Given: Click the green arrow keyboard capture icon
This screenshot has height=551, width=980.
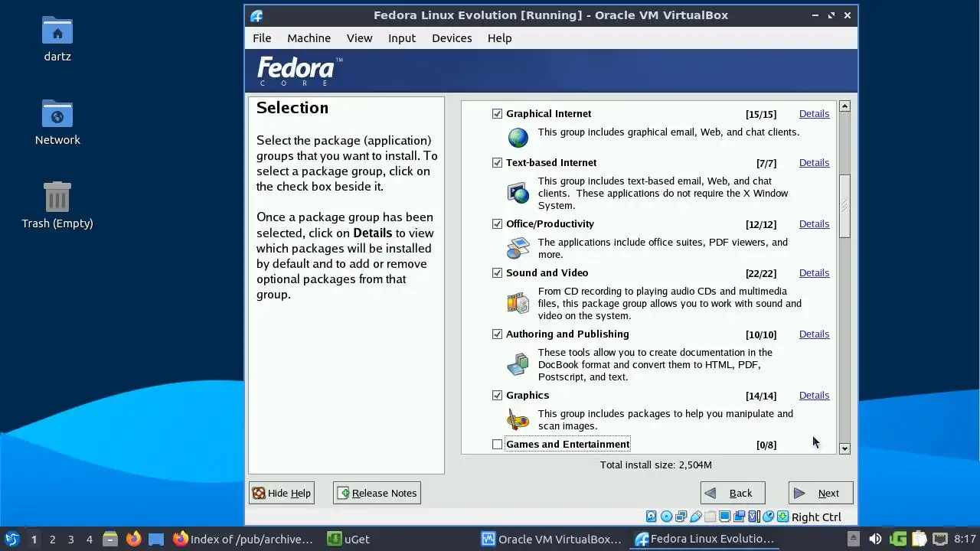Looking at the screenshot, I should [x=782, y=517].
